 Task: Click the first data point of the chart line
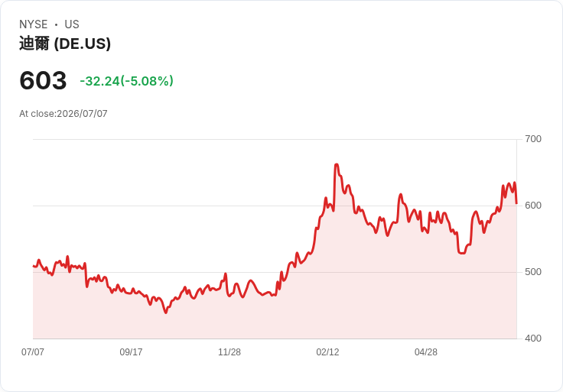point(33,266)
